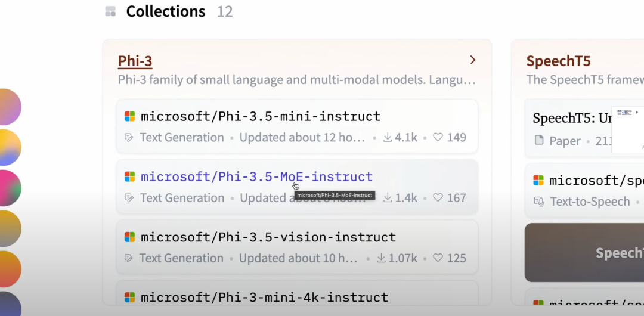The image size is (644, 316).
Task: Click Text Generation icon on Phi-3.5-vision-instruct row
Action: pyautogui.click(x=129, y=258)
